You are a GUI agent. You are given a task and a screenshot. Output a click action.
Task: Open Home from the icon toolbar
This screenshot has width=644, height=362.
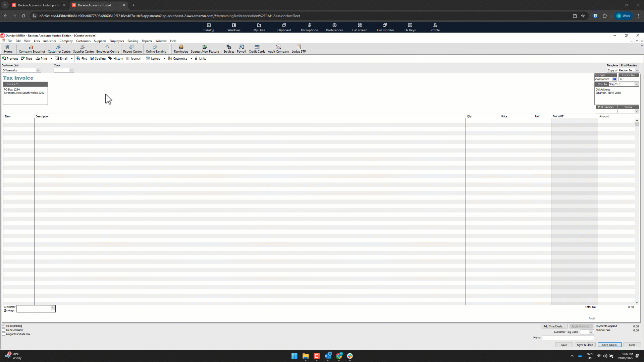[8, 49]
